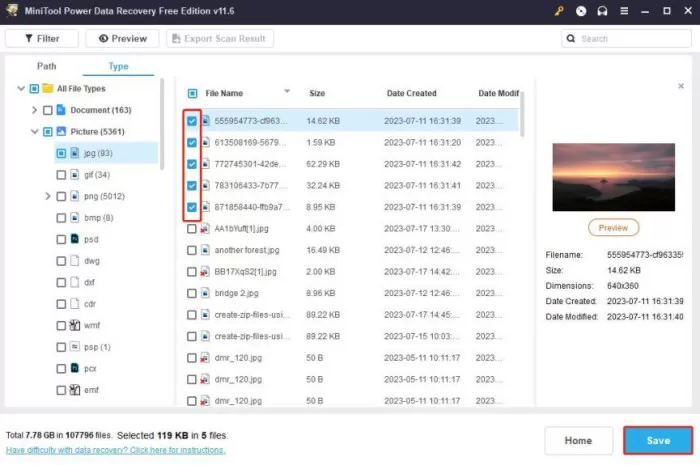
Task: Check the another forest.jpg checkbox
Action: [x=192, y=250]
